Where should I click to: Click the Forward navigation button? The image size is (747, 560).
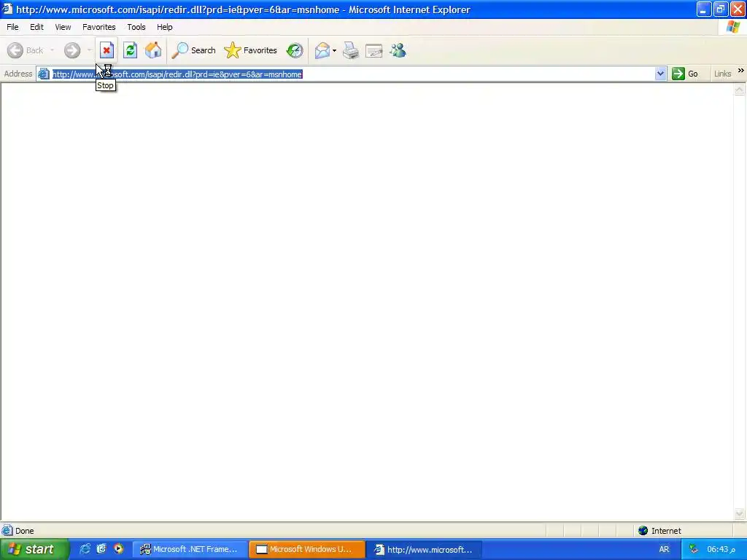(72, 50)
